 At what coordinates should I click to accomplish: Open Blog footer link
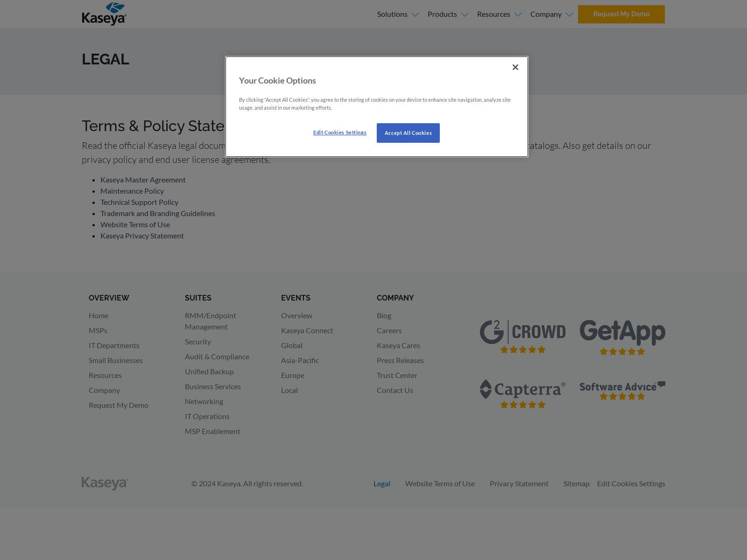pos(384,315)
